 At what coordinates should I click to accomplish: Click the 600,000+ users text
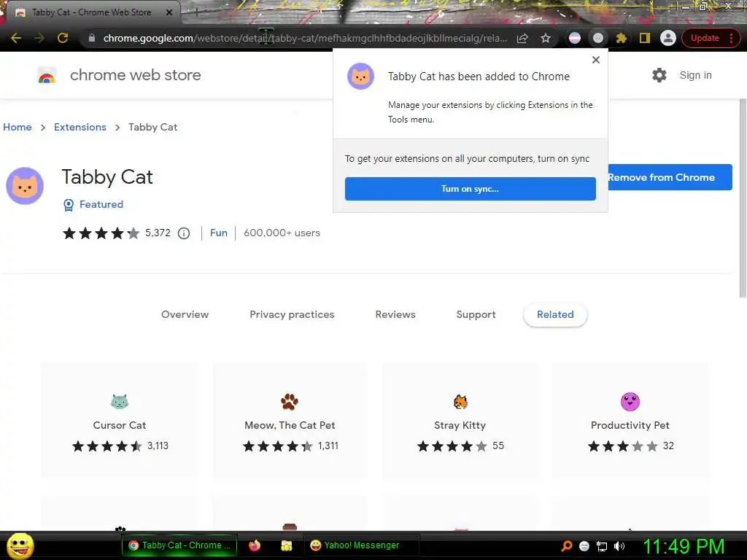click(282, 233)
